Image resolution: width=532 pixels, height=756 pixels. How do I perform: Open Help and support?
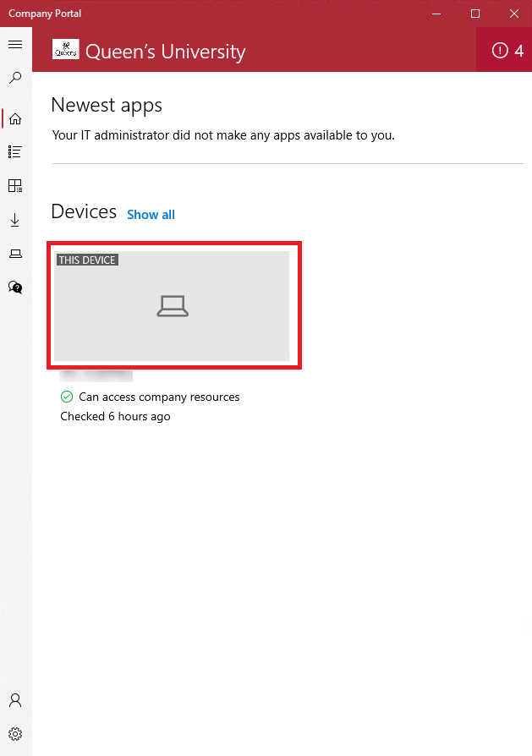(15, 287)
